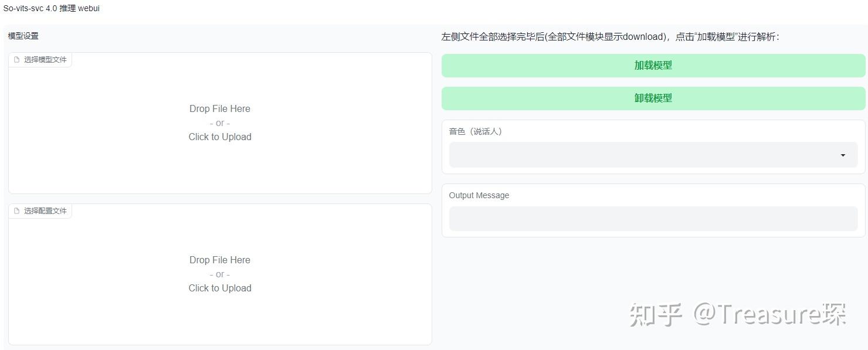Image resolution: width=868 pixels, height=350 pixels.
Task: Click 加载模型 to load the model
Action: click(653, 65)
